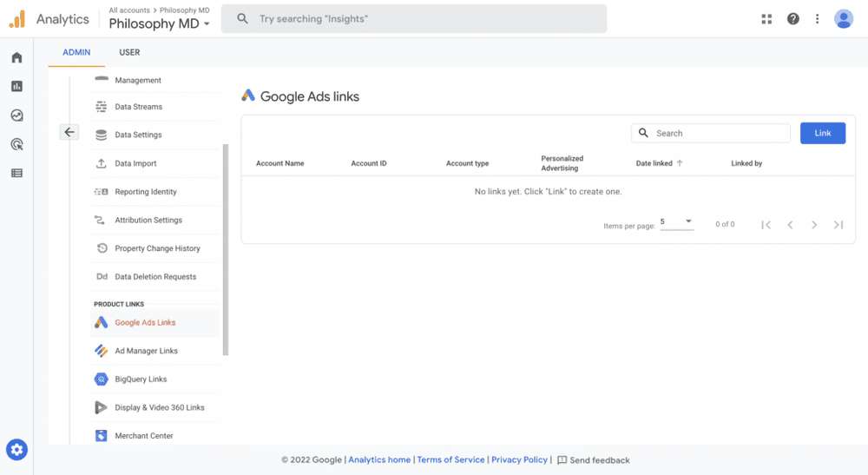Switch to the ADMIN tab
Viewport: 868px width, 475px height.
[76, 53]
